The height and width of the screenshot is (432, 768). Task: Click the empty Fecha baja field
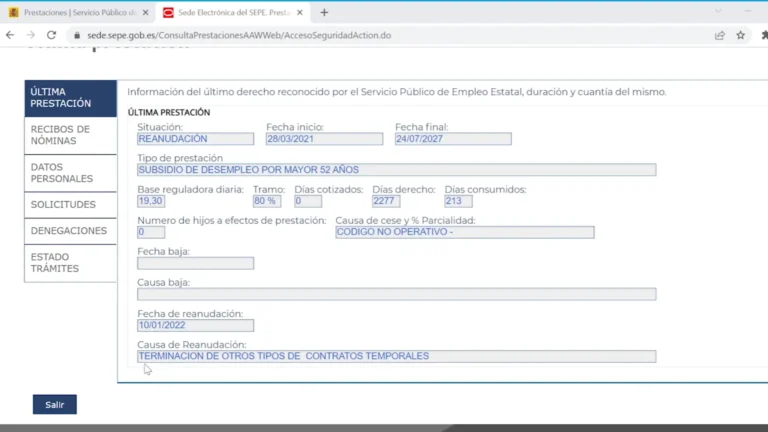(195, 263)
